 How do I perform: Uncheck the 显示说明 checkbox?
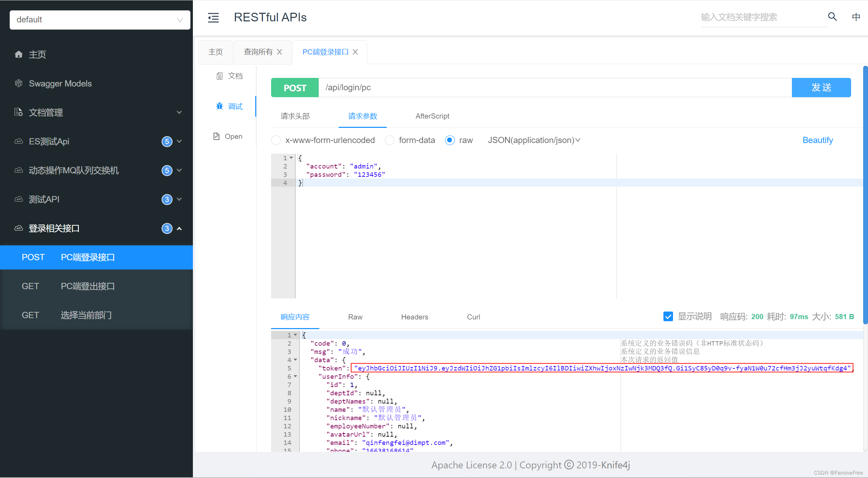[668, 316]
